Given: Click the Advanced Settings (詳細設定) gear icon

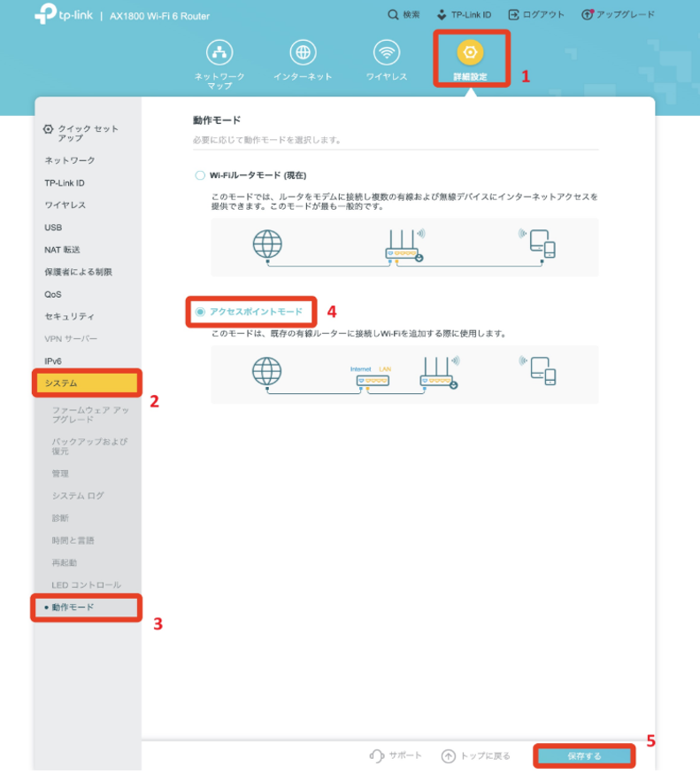Looking at the screenshot, I should tap(470, 53).
